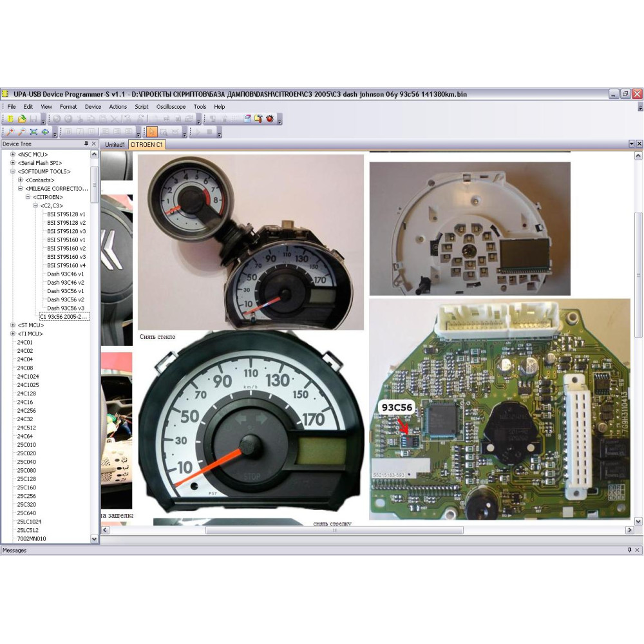
Task: Close the active CITROEN C1 document tab
Action: 639,144
